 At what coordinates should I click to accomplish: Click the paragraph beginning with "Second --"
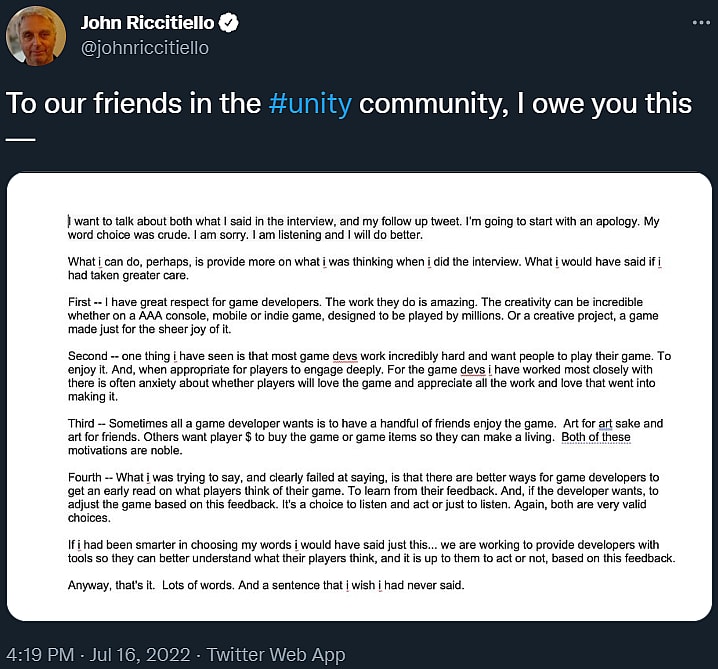[360, 376]
